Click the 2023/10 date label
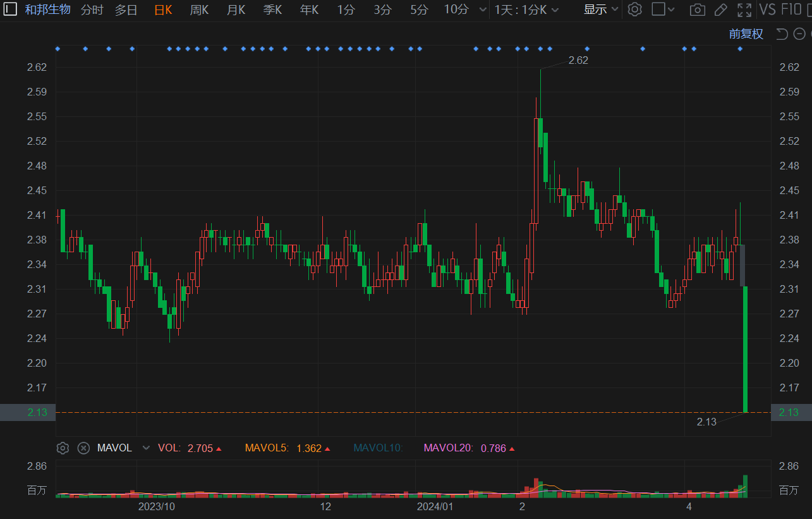The image size is (812, 519). coord(156,507)
